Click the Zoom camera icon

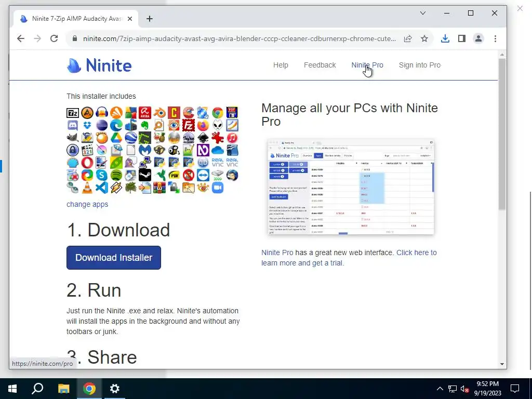click(x=218, y=188)
